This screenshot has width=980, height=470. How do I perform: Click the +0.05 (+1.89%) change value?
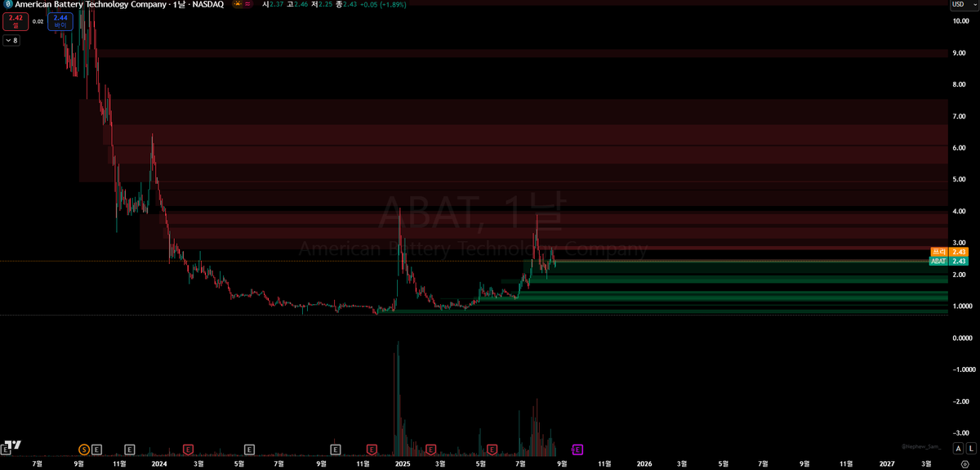click(x=383, y=4)
